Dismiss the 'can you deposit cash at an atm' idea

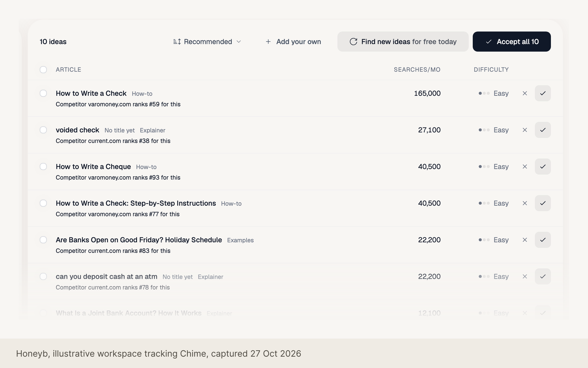[525, 276]
